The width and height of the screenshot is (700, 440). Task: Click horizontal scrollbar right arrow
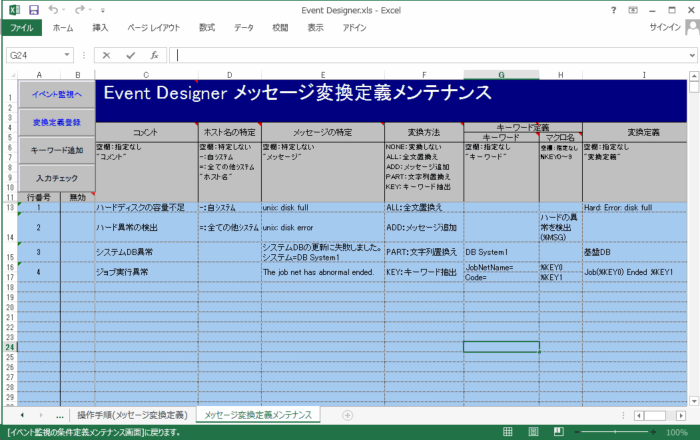[x=681, y=416]
